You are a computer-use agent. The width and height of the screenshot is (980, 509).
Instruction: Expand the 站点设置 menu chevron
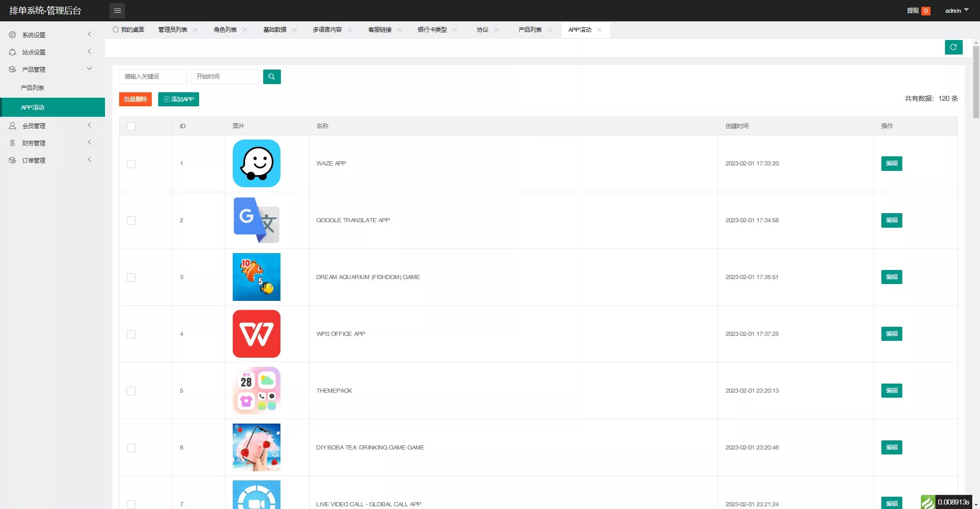tap(90, 51)
